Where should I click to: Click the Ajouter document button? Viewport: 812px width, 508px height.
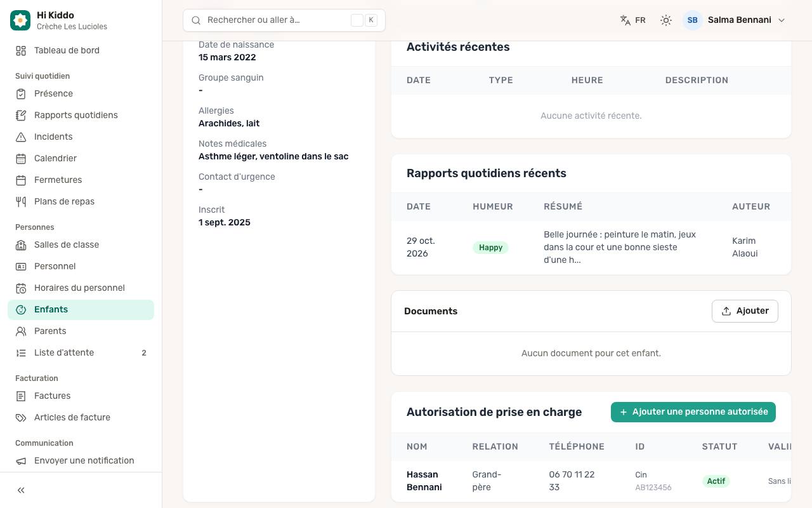pyautogui.click(x=745, y=311)
